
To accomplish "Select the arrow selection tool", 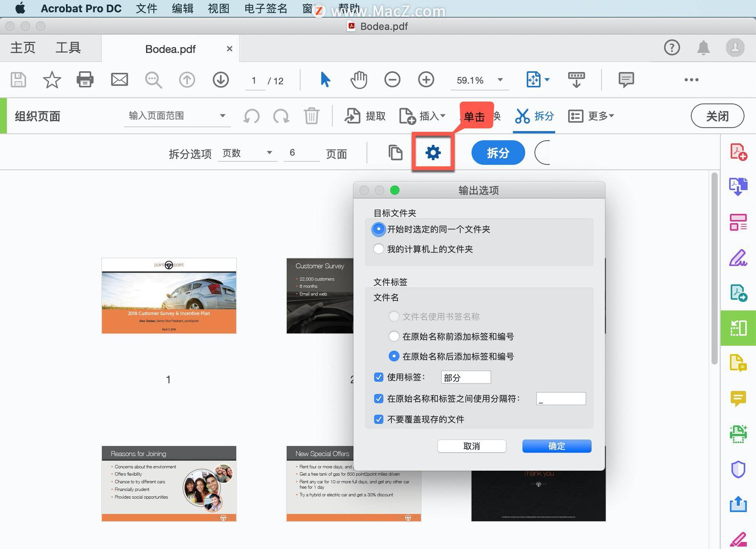I will (324, 79).
